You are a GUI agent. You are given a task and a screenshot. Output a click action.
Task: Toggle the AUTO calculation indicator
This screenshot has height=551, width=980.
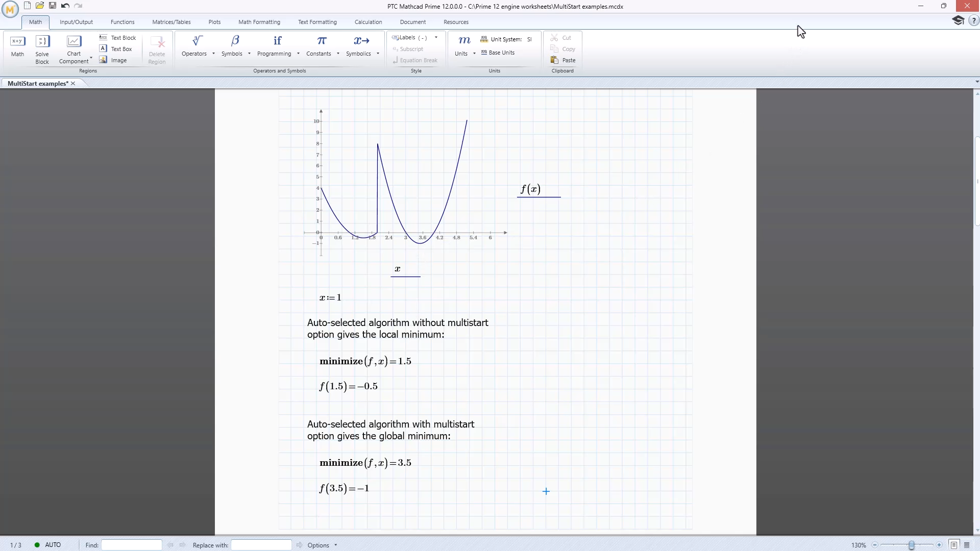click(x=47, y=545)
